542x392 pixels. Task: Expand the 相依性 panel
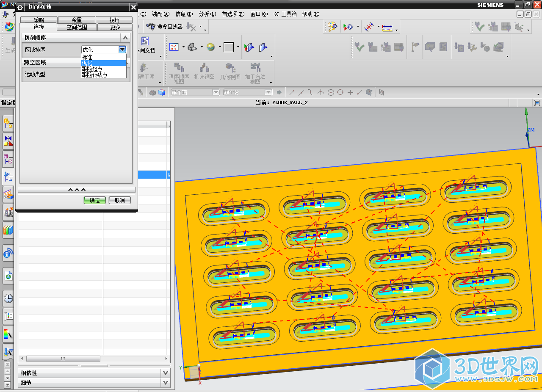point(165,373)
